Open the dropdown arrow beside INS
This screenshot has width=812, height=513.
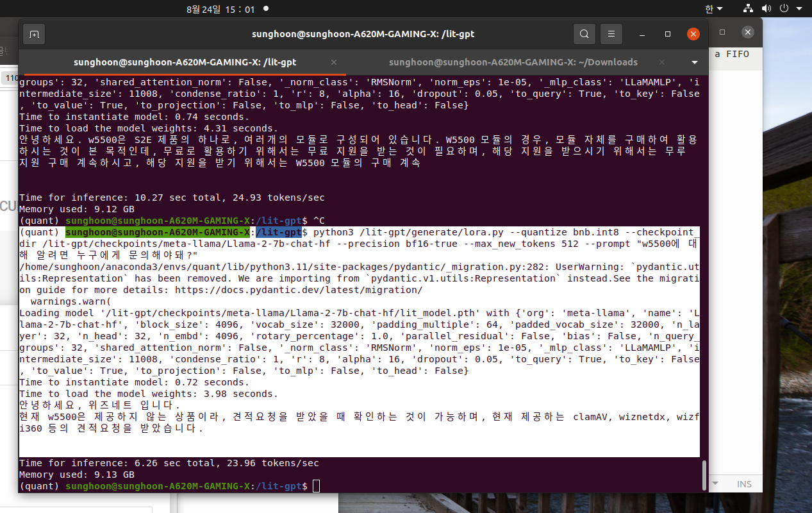[715, 484]
